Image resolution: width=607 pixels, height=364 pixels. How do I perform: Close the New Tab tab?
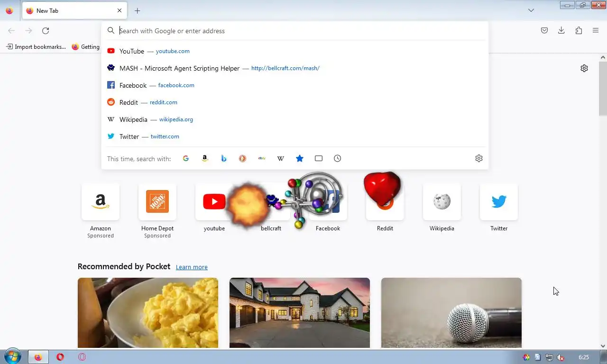(120, 10)
